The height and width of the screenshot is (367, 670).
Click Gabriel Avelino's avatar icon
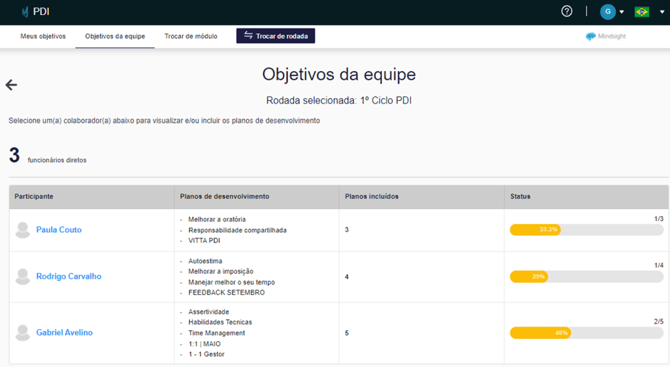click(x=23, y=332)
